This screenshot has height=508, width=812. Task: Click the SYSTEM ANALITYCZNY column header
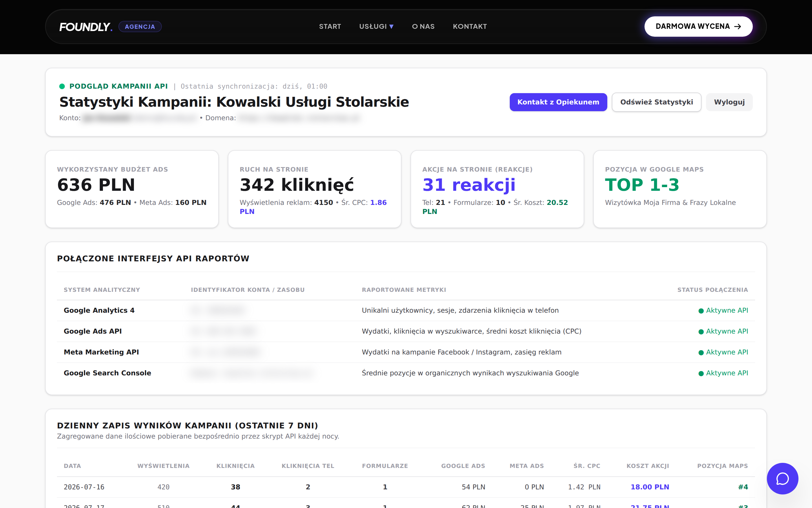click(102, 290)
